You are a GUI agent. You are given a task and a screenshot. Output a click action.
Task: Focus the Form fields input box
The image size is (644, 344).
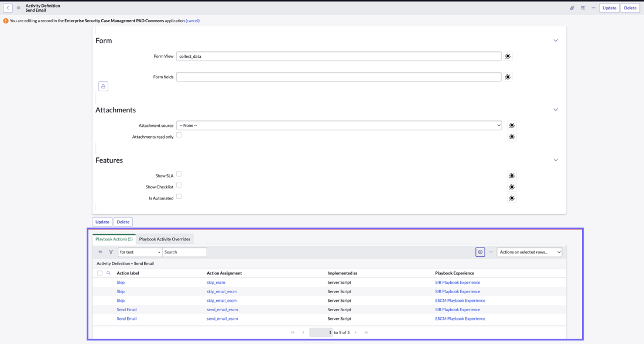click(x=339, y=77)
